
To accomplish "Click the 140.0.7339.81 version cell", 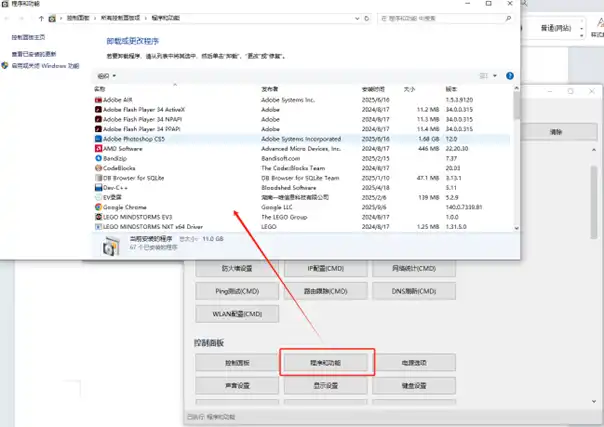I will [x=464, y=207].
